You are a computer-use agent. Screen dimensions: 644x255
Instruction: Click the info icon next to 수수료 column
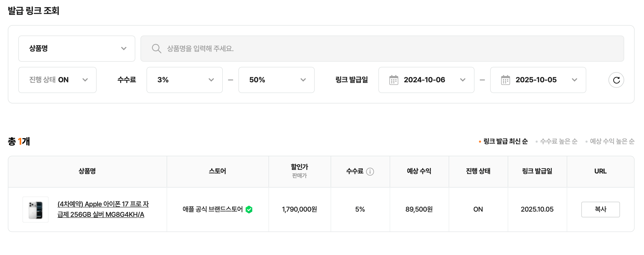[371, 172]
